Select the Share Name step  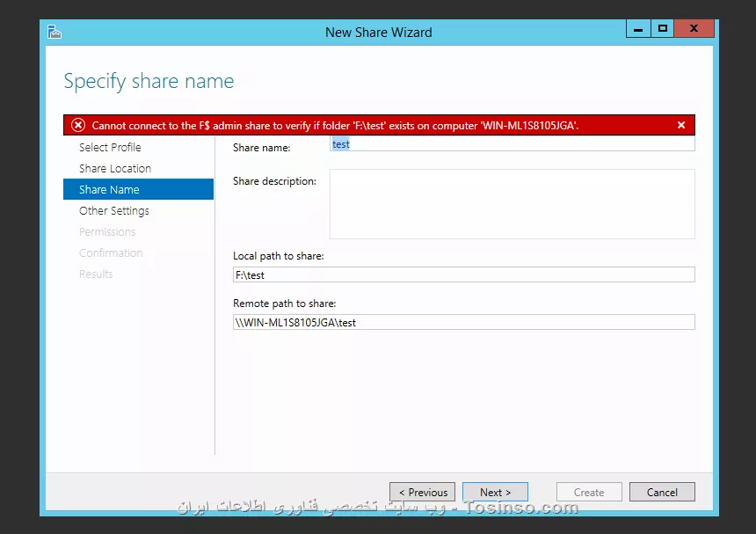coord(138,189)
